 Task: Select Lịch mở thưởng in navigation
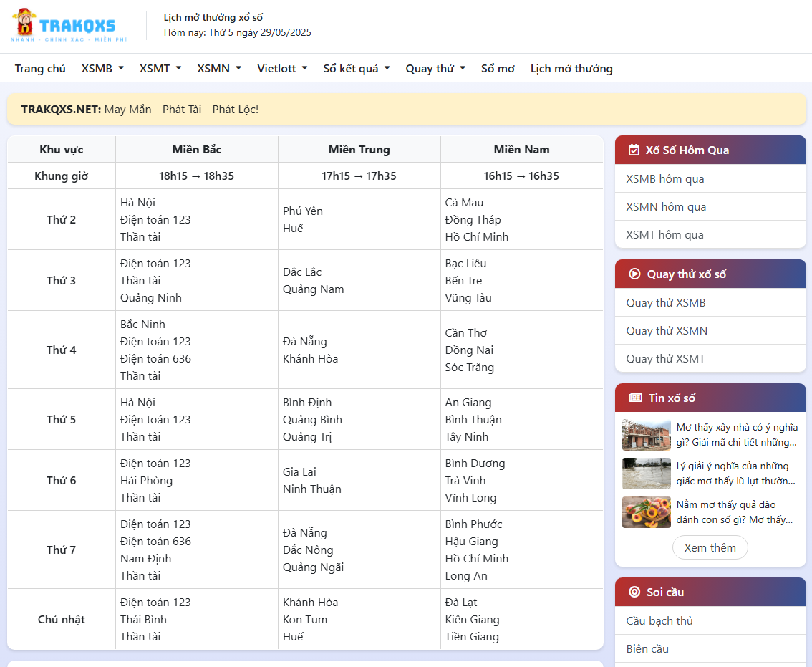coord(571,68)
